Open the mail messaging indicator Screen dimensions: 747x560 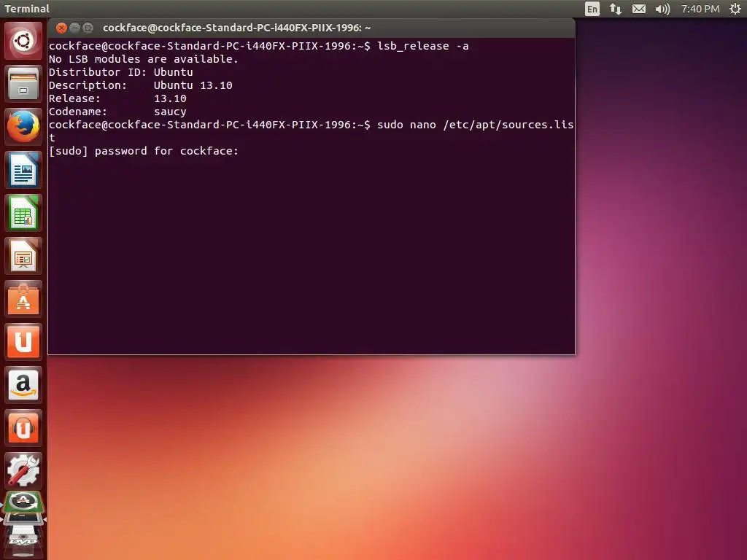click(639, 9)
